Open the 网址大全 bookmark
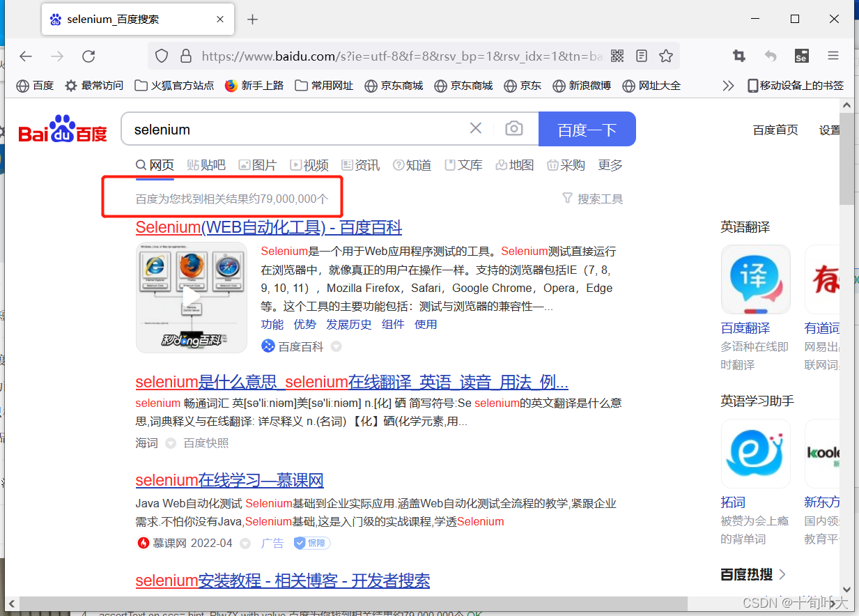 click(651, 85)
